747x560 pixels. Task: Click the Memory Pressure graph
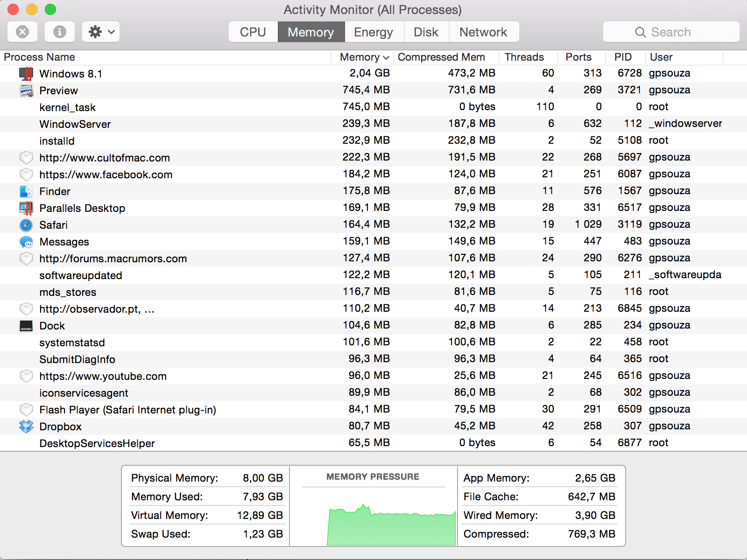pyautogui.click(x=391, y=525)
